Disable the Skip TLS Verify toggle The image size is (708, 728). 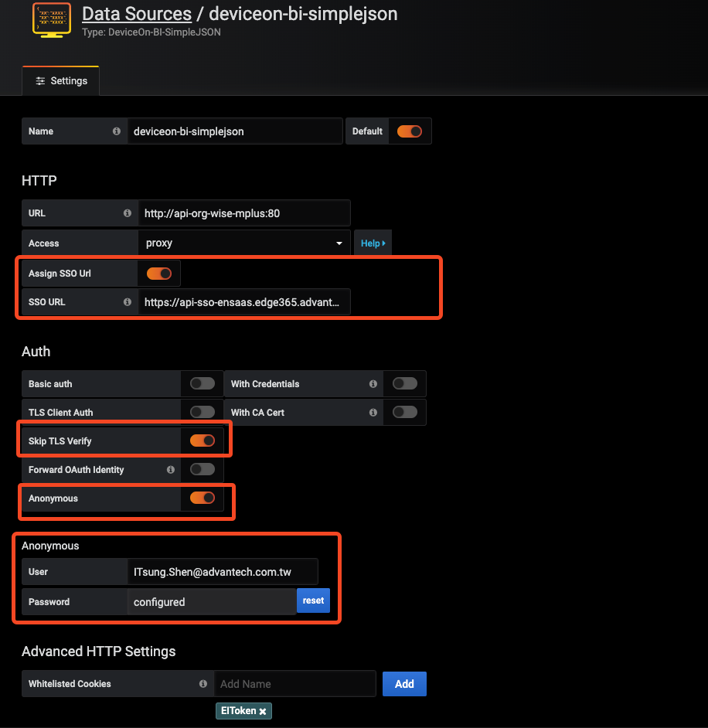202,441
